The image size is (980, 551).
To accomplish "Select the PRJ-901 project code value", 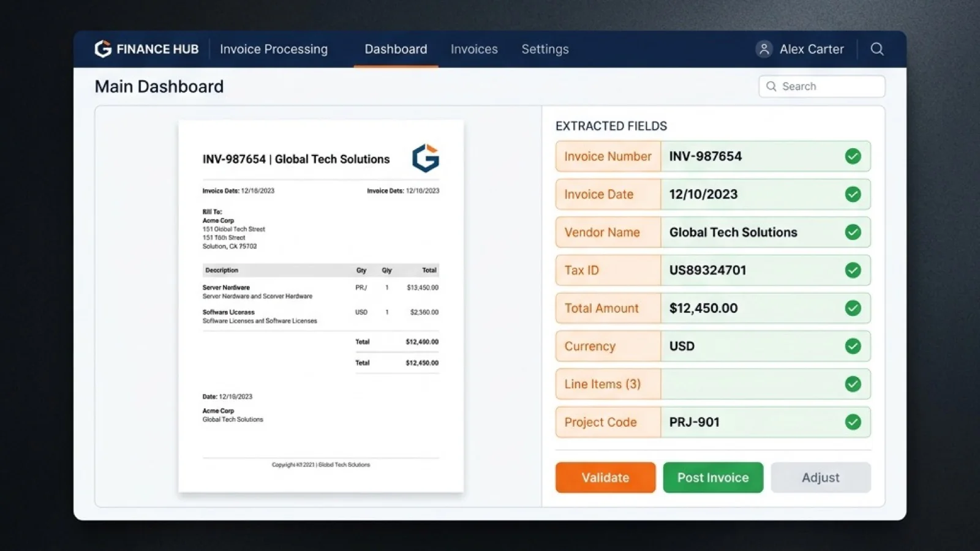I will pos(694,422).
